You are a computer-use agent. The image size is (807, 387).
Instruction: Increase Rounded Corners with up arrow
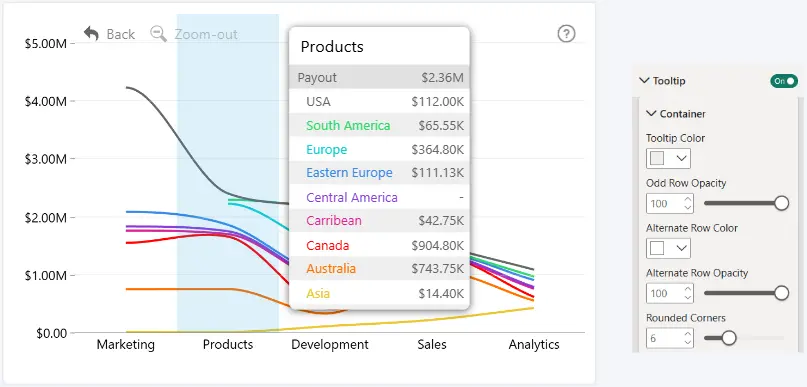688,335
